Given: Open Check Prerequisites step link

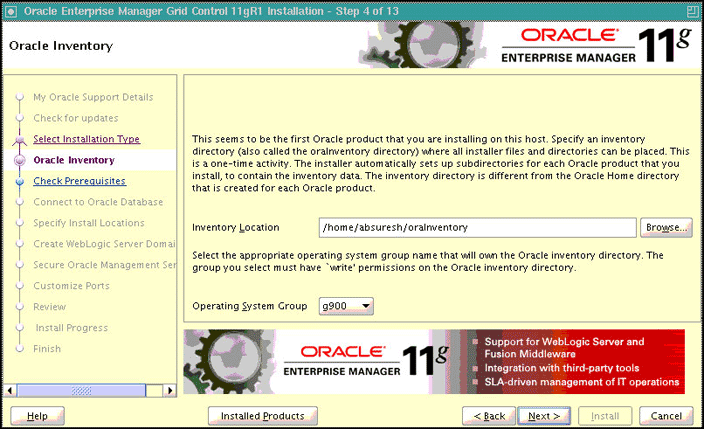Looking at the screenshot, I should click(79, 181).
